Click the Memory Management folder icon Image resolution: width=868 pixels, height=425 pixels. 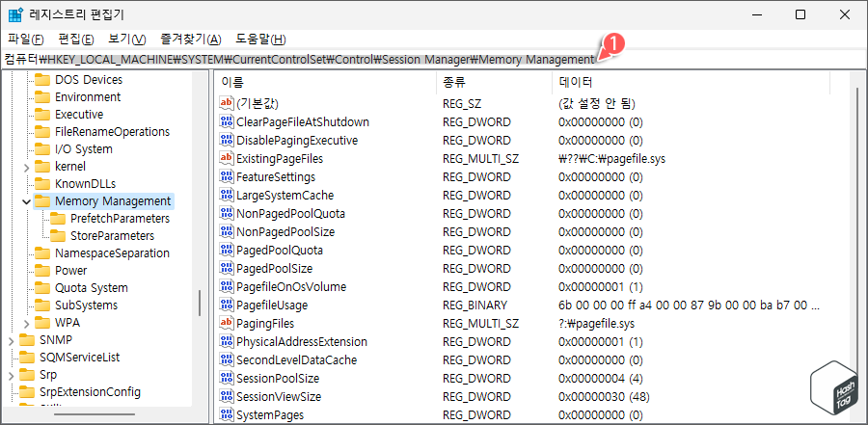(x=42, y=200)
